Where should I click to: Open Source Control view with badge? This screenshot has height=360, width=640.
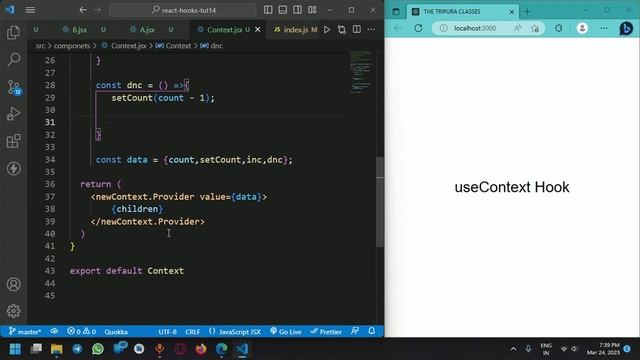coord(14,87)
